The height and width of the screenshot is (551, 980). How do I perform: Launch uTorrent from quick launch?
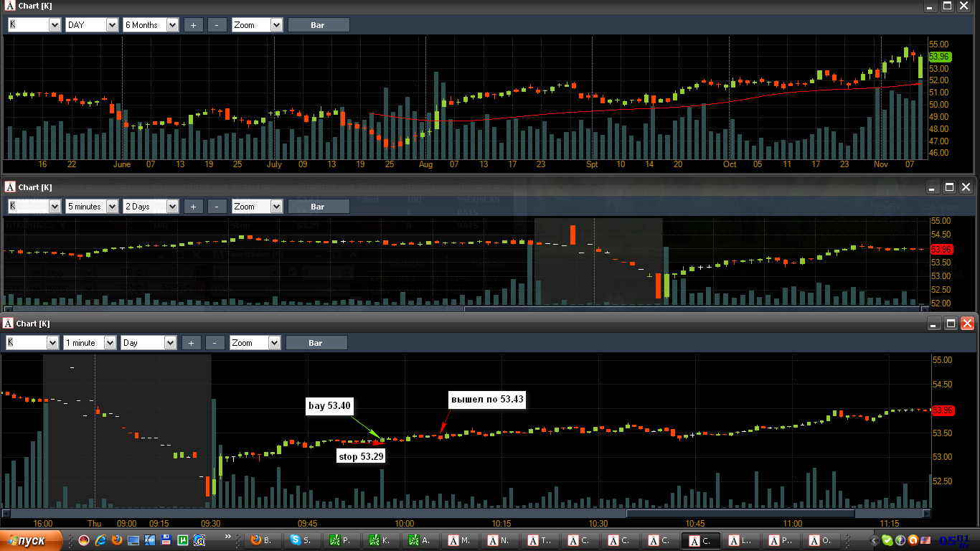click(x=183, y=540)
